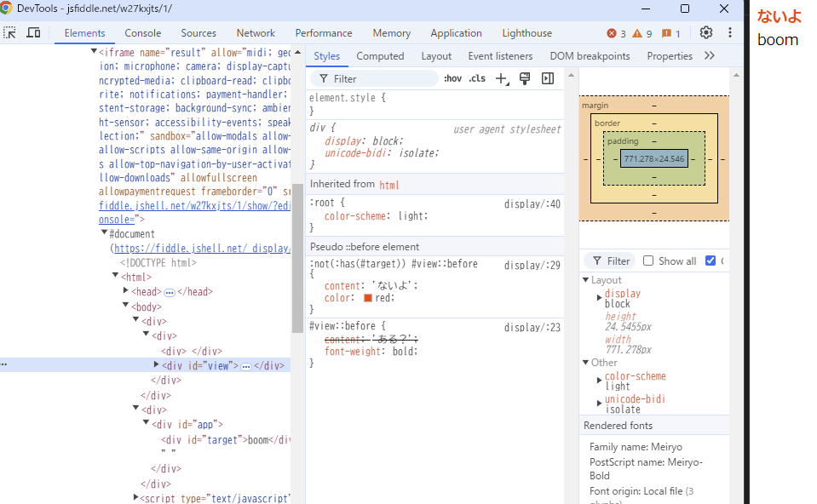817x504 pixels.
Task: Open the Network tab
Action: (x=256, y=33)
